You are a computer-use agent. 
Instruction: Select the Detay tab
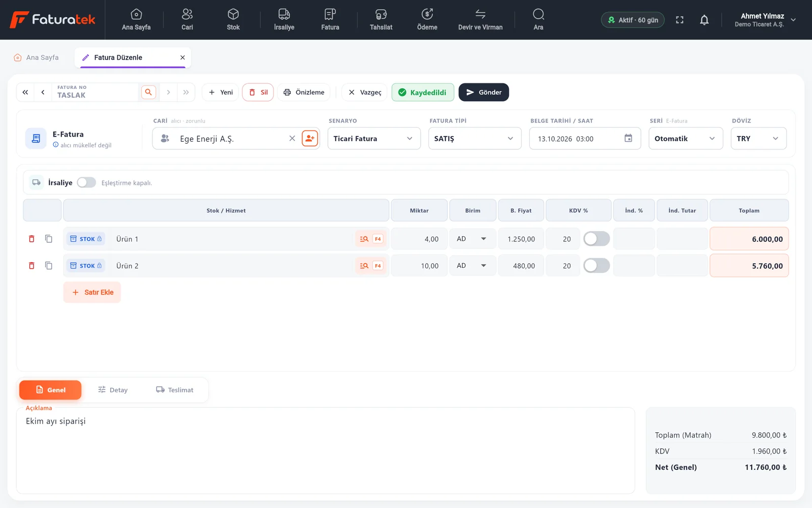pos(113,390)
